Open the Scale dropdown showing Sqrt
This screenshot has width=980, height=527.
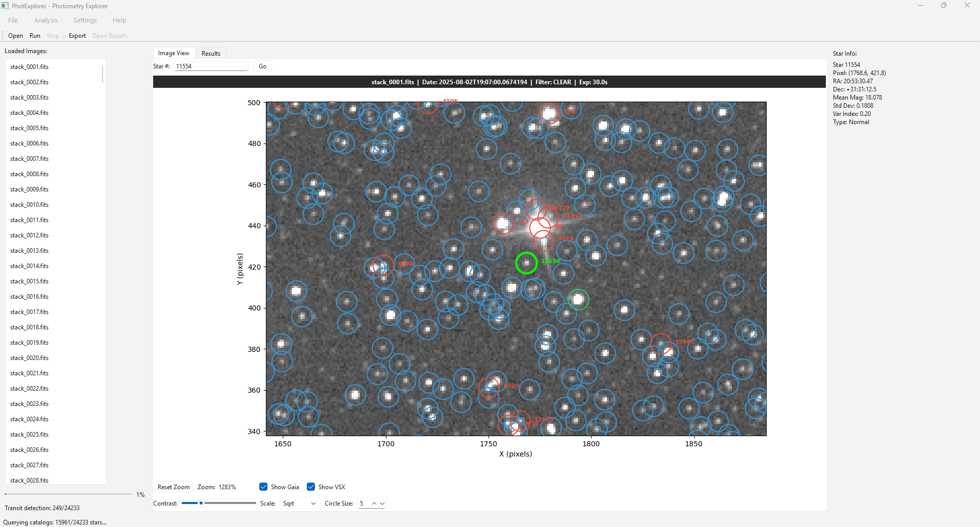click(299, 504)
